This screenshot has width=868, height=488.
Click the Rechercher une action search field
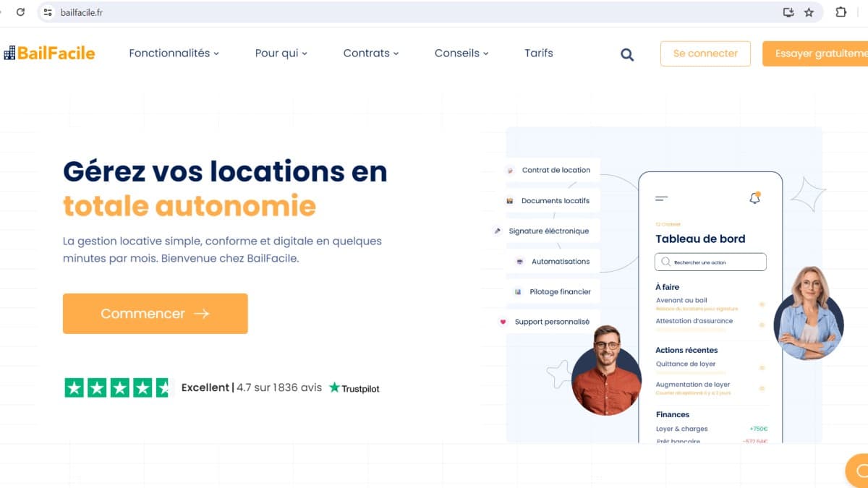(x=710, y=262)
